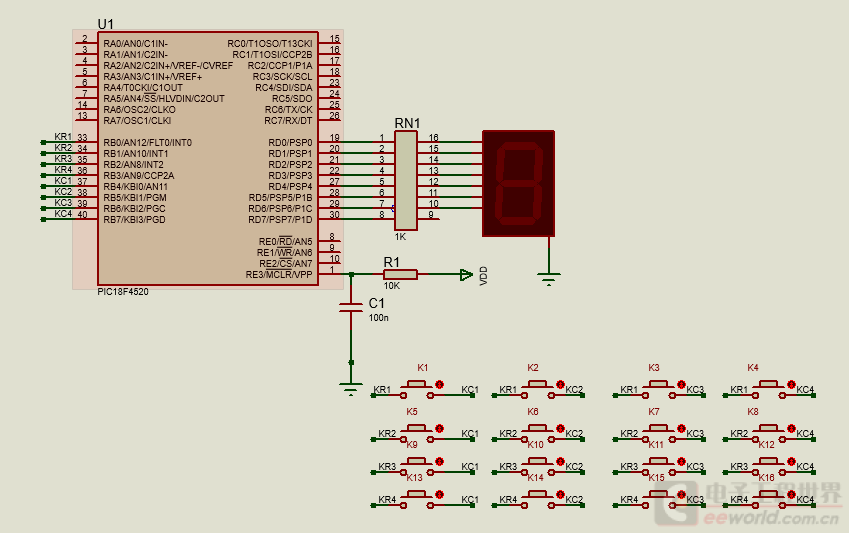Click pin name RC6/TX/CK
The width and height of the screenshot is (849, 533).
(289, 110)
